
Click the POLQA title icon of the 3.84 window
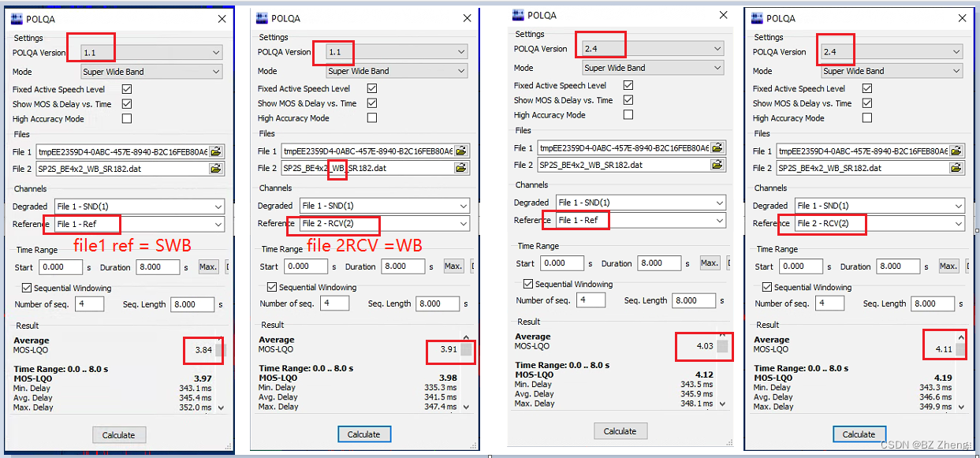(17, 19)
